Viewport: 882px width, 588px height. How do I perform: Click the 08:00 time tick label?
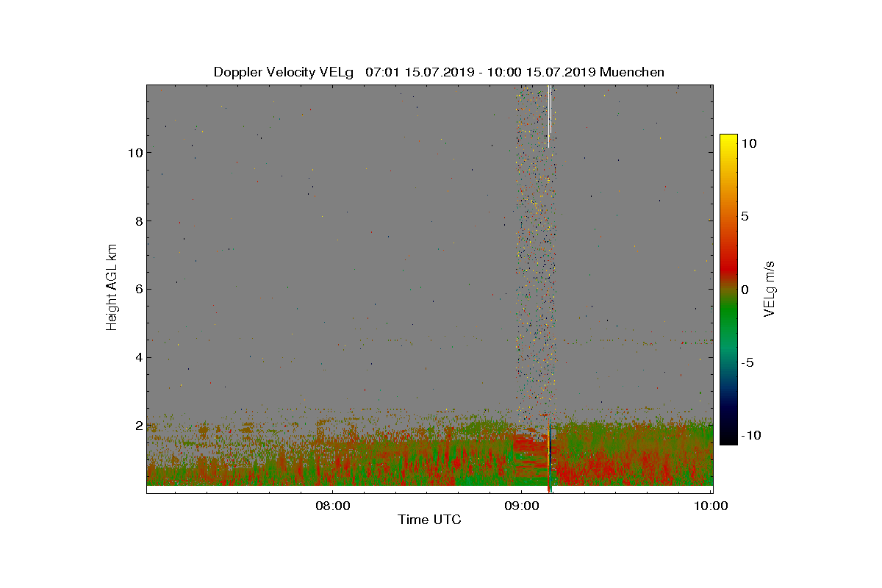point(332,506)
